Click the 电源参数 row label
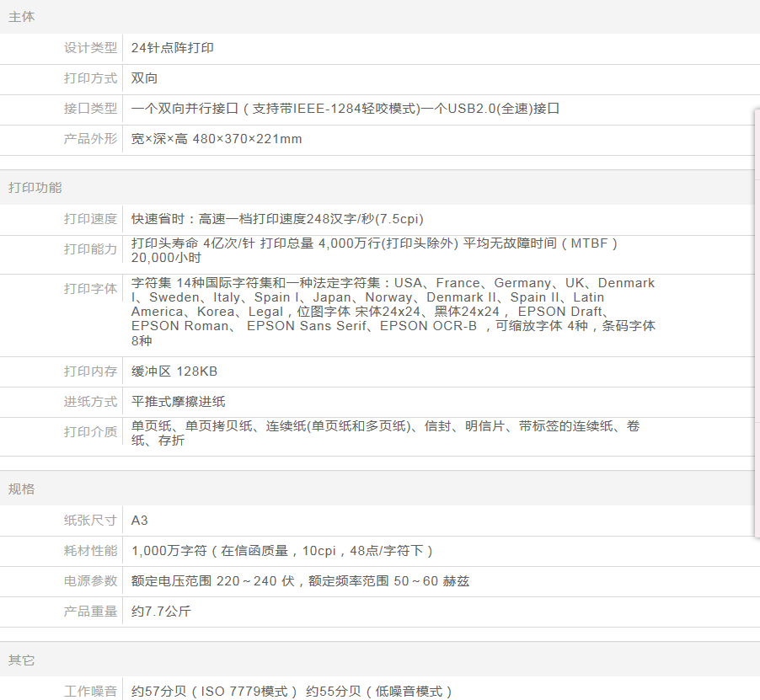Viewport: 760px width, 700px height. (90, 581)
